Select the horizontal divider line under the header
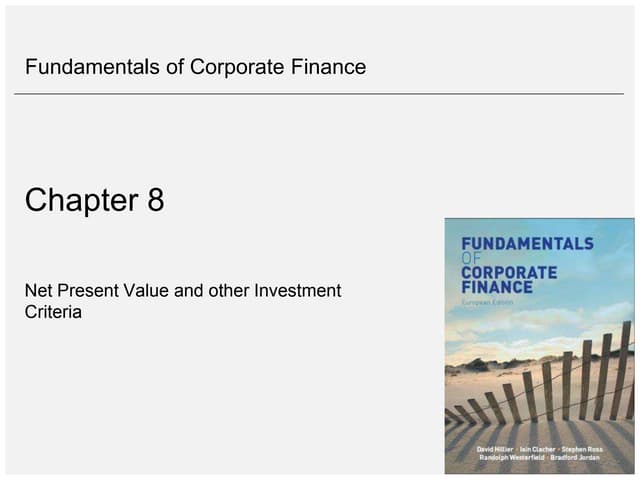640x480 pixels. click(x=319, y=94)
